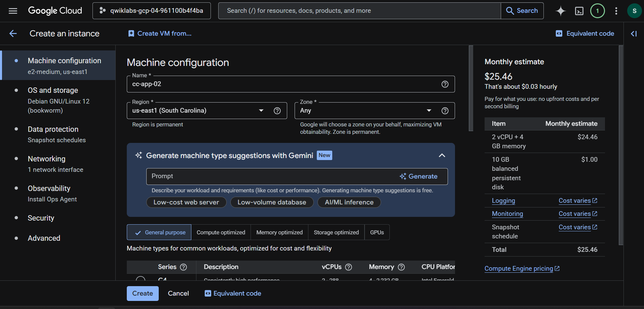Open the Networking section
Image resolution: width=644 pixels, height=309 pixels.
(59, 164)
